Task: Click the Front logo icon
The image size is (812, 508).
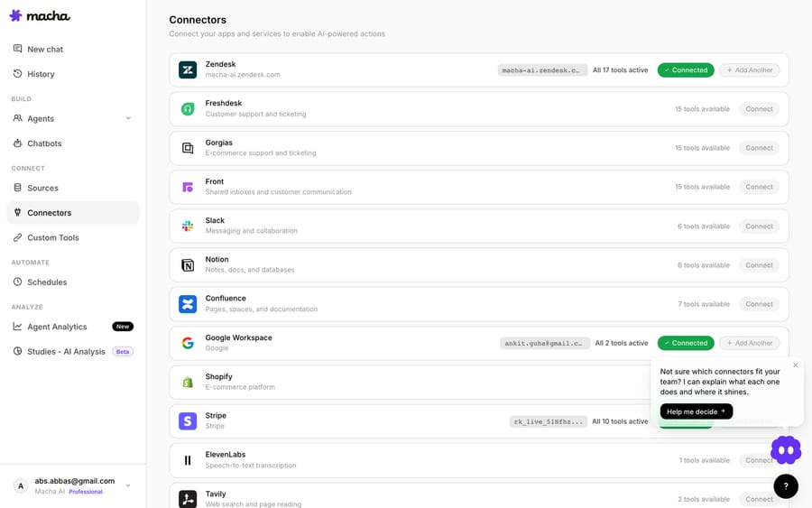Action: pyautogui.click(x=188, y=187)
